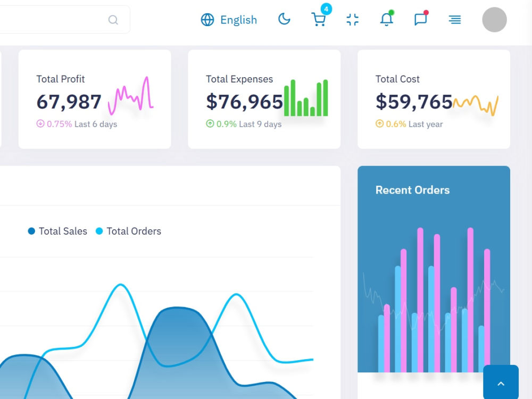Click the globe language icon
The width and height of the screenshot is (532, 399).
(x=207, y=20)
